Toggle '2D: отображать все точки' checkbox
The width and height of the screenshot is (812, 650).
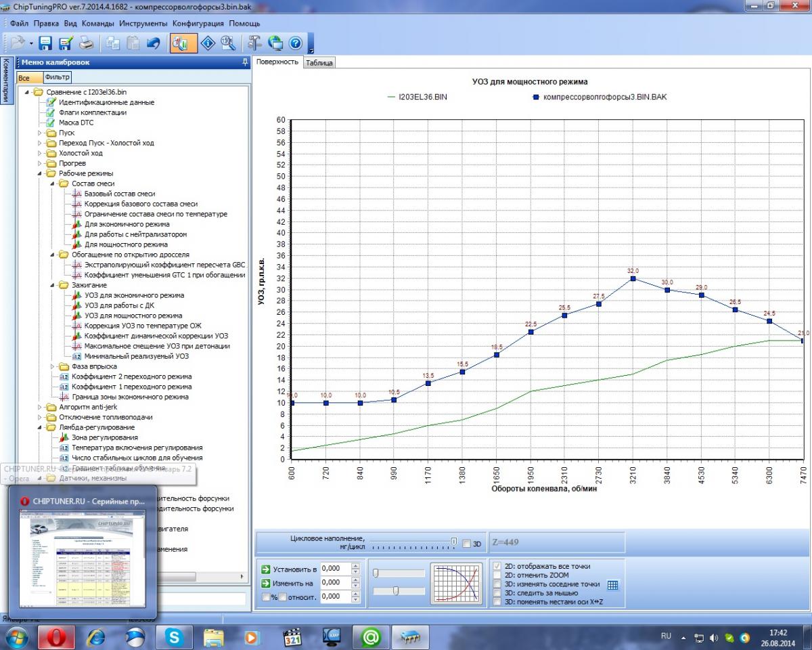click(x=498, y=566)
